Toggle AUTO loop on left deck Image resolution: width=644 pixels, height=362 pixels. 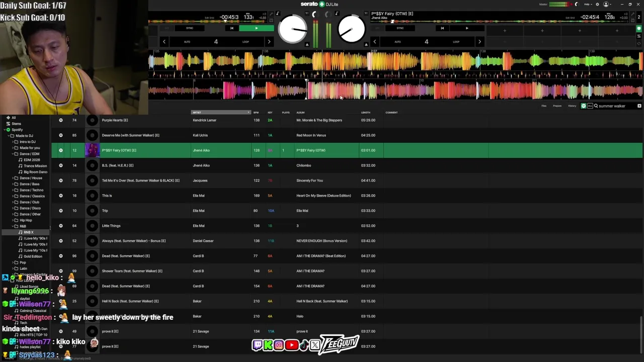pyautogui.click(x=187, y=42)
